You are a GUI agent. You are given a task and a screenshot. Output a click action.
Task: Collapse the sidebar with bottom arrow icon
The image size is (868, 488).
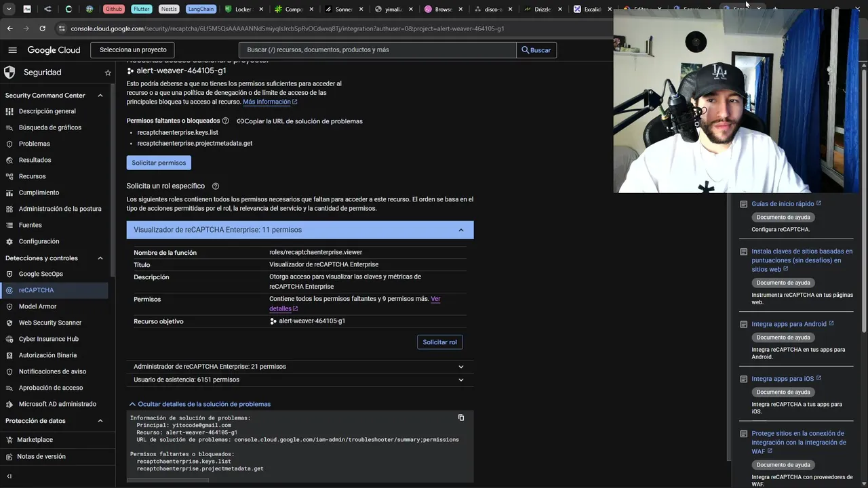pyautogui.click(x=9, y=476)
